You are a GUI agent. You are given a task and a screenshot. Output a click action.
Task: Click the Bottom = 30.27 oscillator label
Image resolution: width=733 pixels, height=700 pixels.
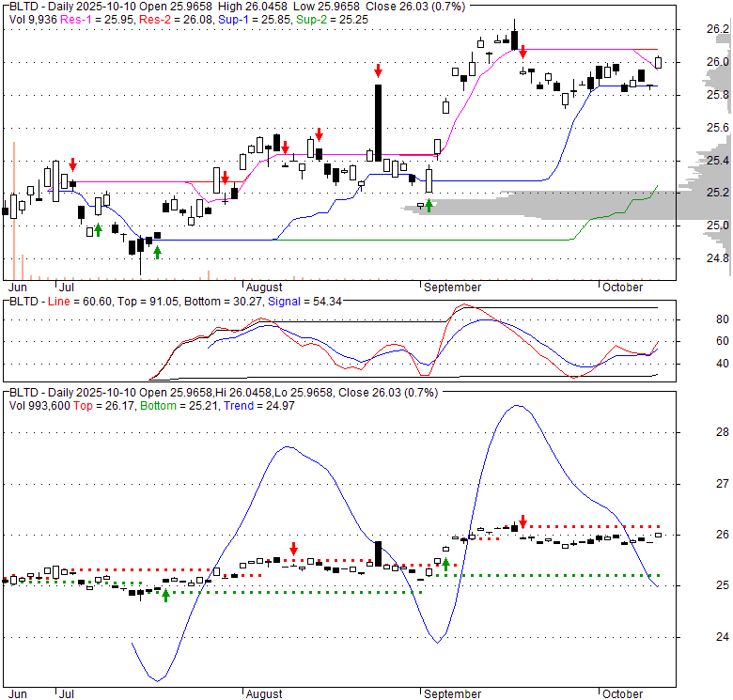223,302
